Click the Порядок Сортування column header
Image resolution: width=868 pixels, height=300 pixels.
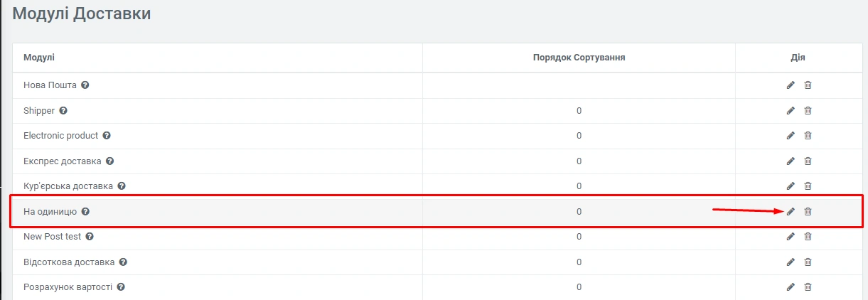coord(579,57)
